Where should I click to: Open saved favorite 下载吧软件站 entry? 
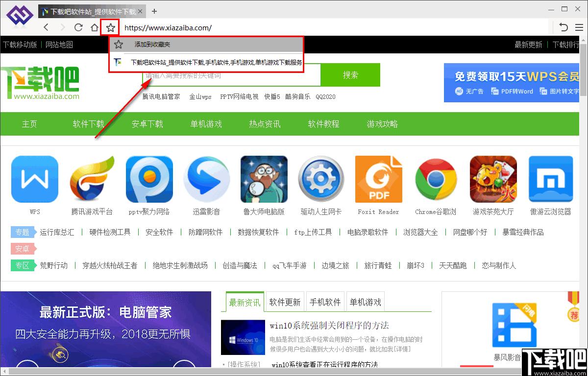click(206, 62)
